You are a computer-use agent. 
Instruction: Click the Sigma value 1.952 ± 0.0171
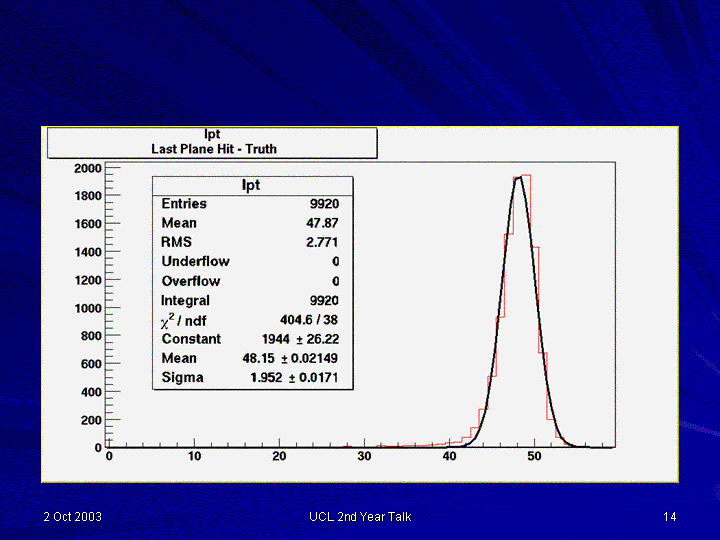pos(294,377)
